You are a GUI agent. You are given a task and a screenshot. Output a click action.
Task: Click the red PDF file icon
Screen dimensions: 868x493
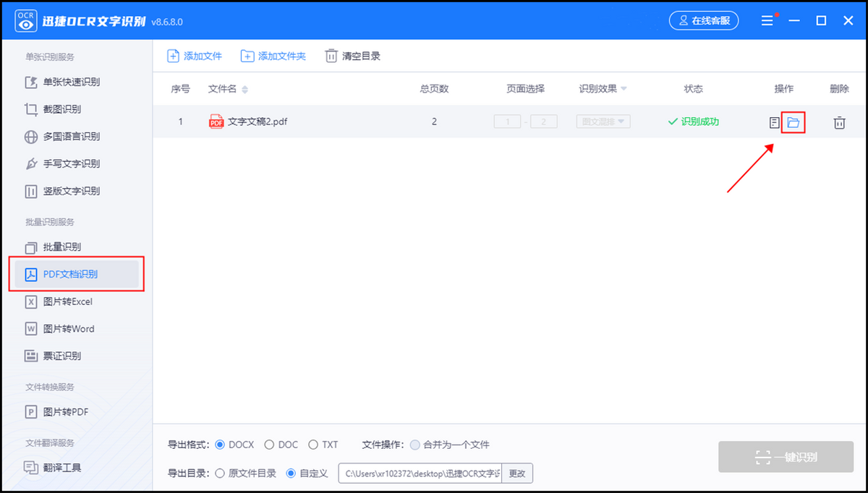(216, 121)
